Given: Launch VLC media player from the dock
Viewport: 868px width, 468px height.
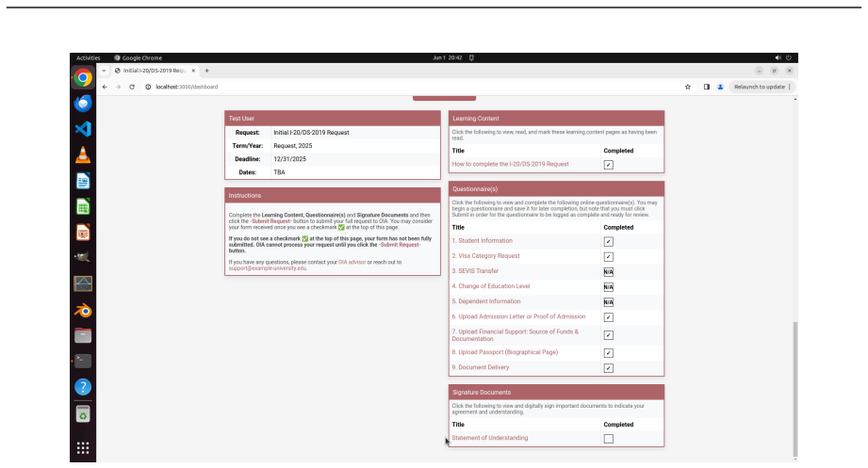Looking at the screenshot, I should click(83, 154).
